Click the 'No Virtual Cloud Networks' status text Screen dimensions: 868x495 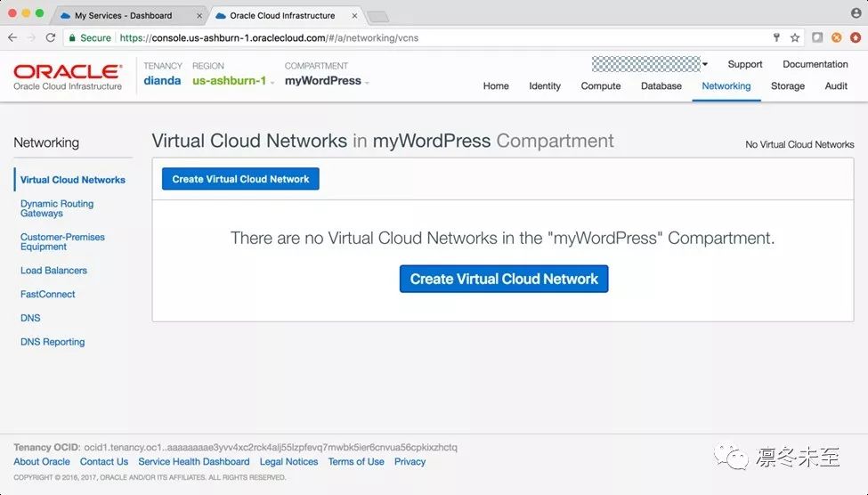799,144
